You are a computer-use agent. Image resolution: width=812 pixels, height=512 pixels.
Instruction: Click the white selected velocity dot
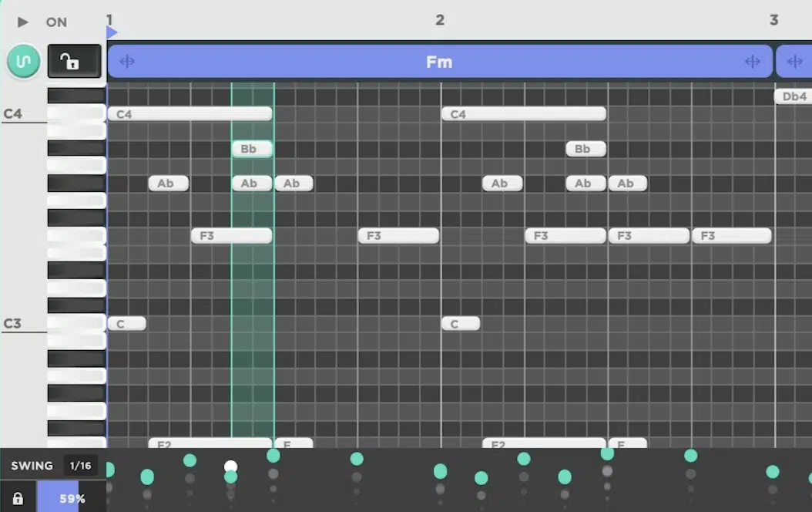click(231, 467)
